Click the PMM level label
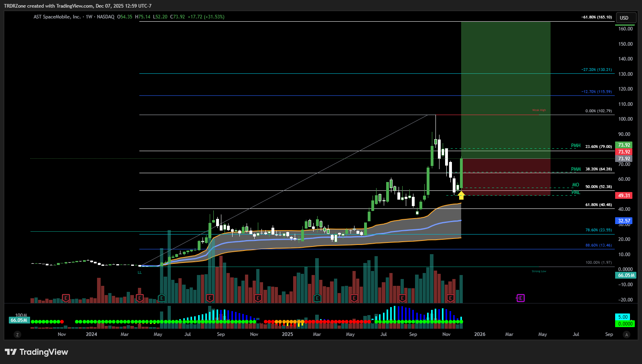This screenshot has width=642, height=364. [x=576, y=169]
